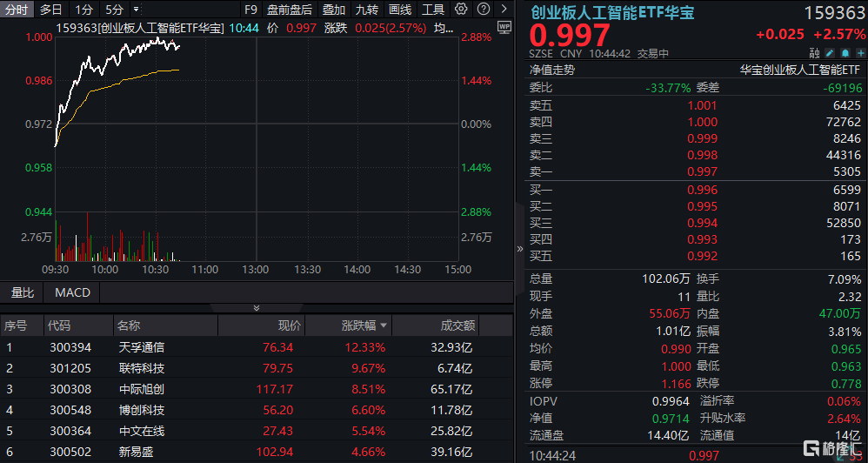Image resolution: width=868 pixels, height=463 pixels.
Task: Click stock code 300394
Action: 70,348
